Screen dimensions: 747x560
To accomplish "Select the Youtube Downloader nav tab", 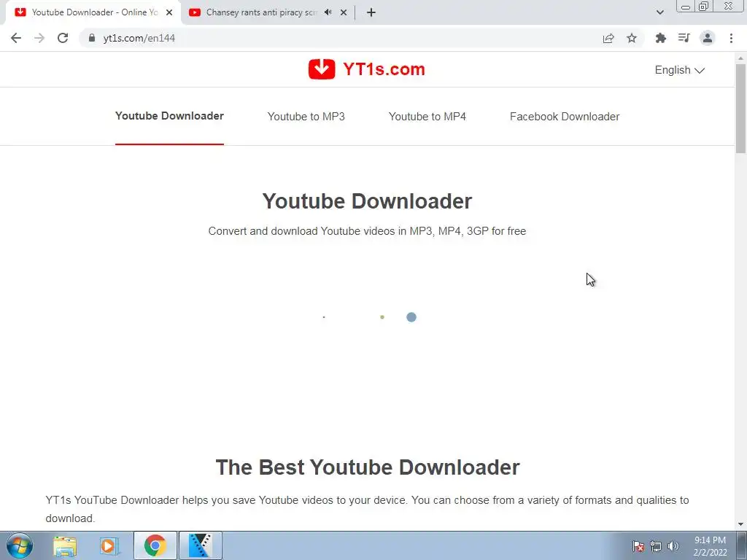I will [169, 116].
